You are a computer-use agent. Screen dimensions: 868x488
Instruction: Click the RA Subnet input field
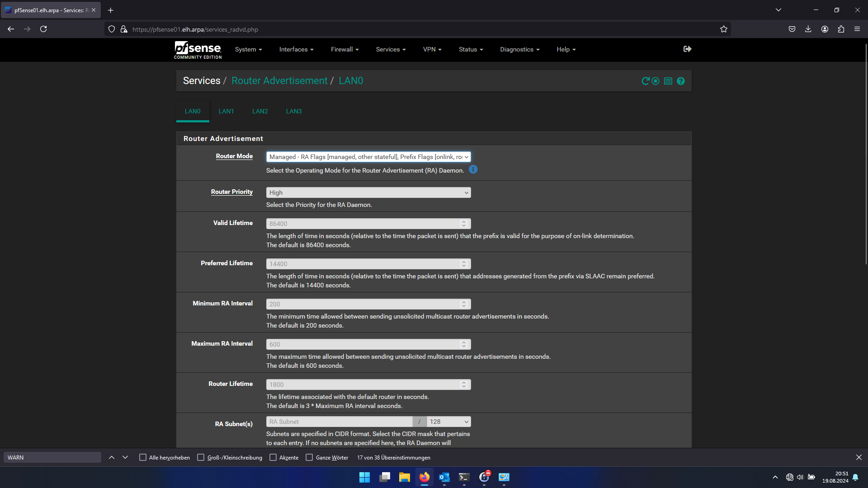click(x=340, y=422)
